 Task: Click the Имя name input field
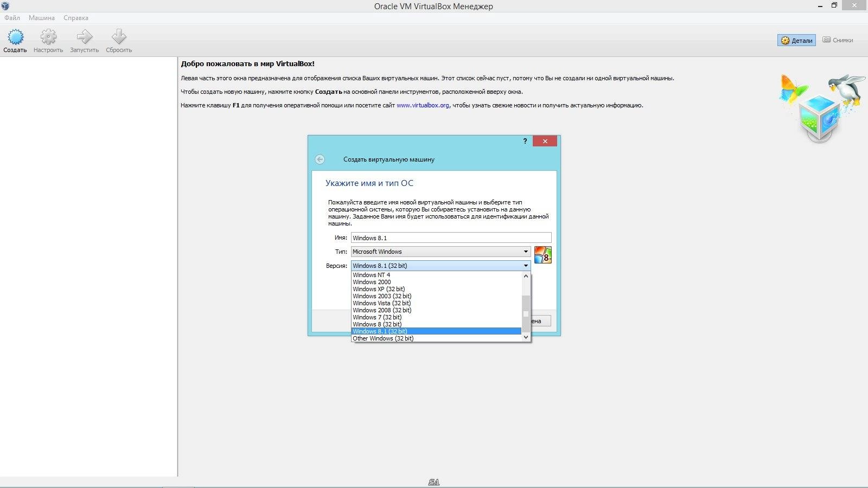tap(451, 237)
